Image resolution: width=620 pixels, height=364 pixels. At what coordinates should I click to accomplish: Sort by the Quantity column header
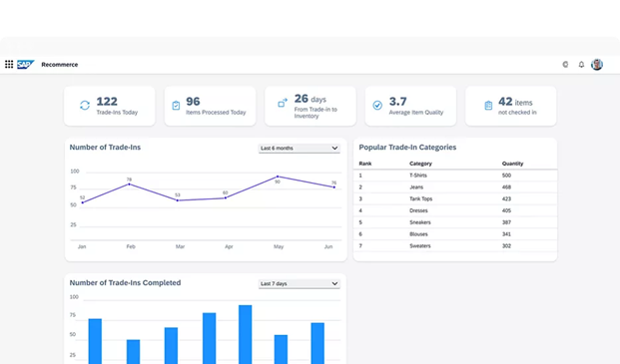[x=512, y=164]
